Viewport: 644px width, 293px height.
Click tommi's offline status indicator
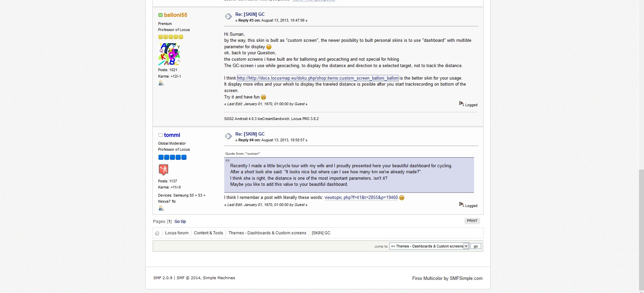point(160,135)
